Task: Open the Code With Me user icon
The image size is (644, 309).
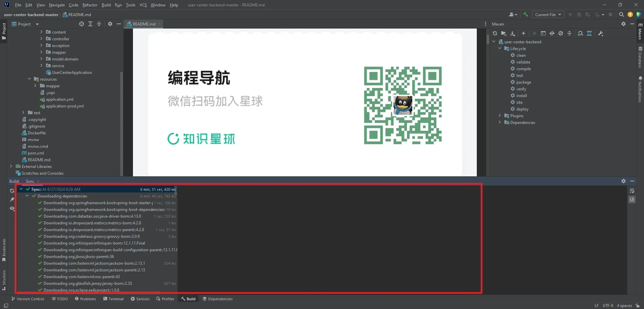Action: 513,14
